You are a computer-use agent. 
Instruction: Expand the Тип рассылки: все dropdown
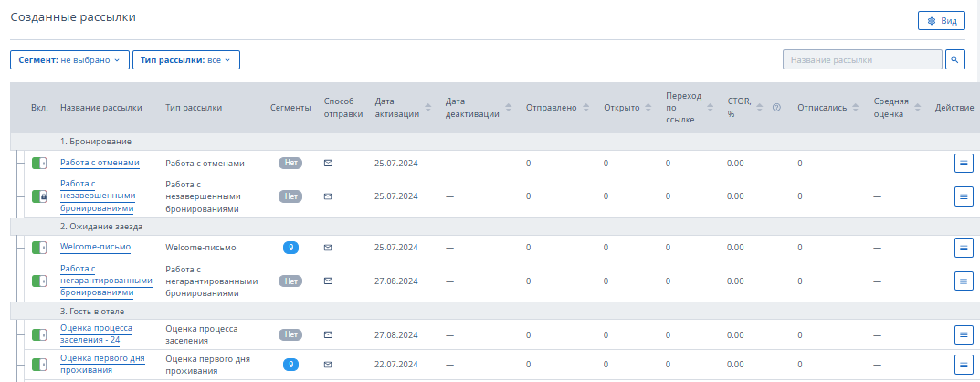click(x=186, y=60)
